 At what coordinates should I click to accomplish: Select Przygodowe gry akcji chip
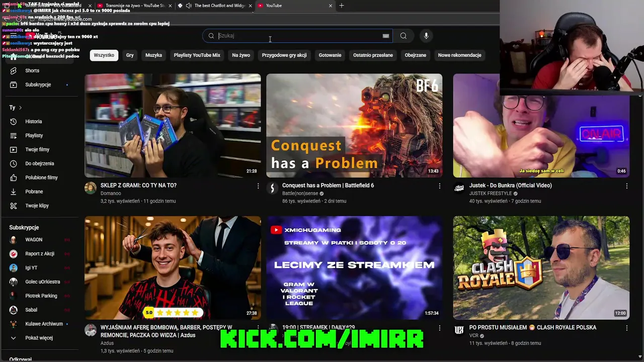[x=284, y=55]
